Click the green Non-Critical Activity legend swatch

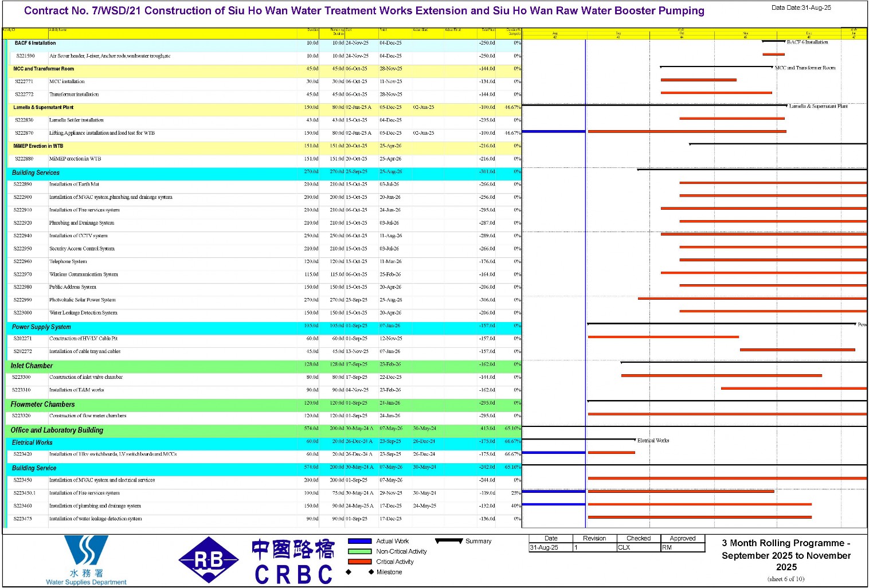click(x=360, y=551)
